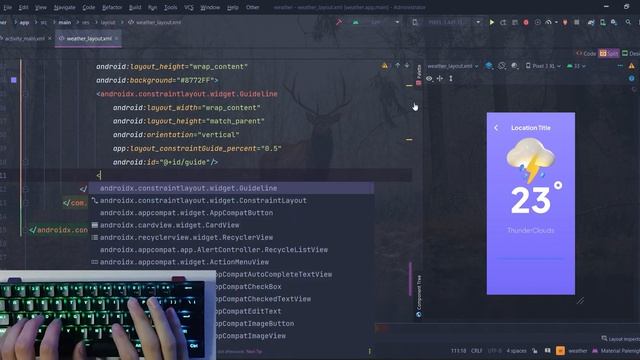Click the Stop square icon in toolbar
Image resolution: width=640 pixels, height=360 pixels.
point(576,22)
